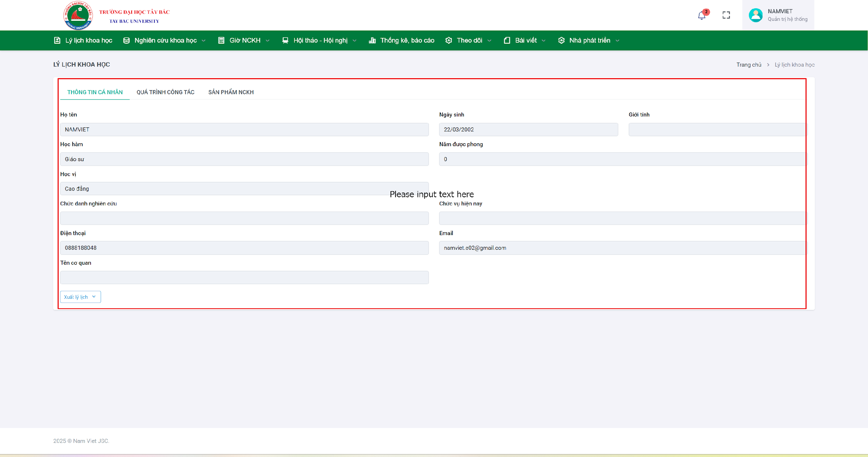Click the Lý lịch khoa học menu icon

(x=57, y=40)
